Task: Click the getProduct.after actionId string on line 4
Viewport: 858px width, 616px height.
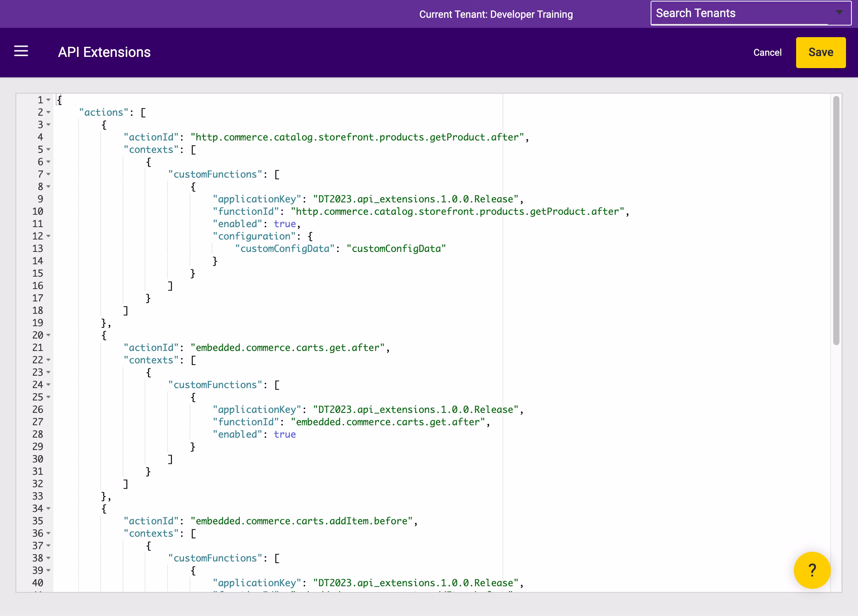Action: [x=357, y=137]
